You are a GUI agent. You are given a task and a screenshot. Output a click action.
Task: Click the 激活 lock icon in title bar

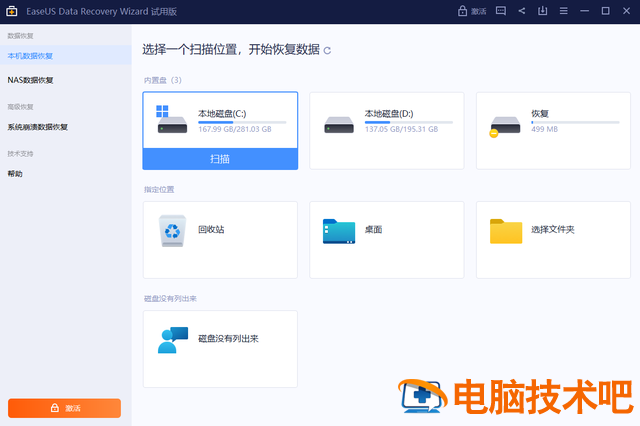tap(462, 11)
